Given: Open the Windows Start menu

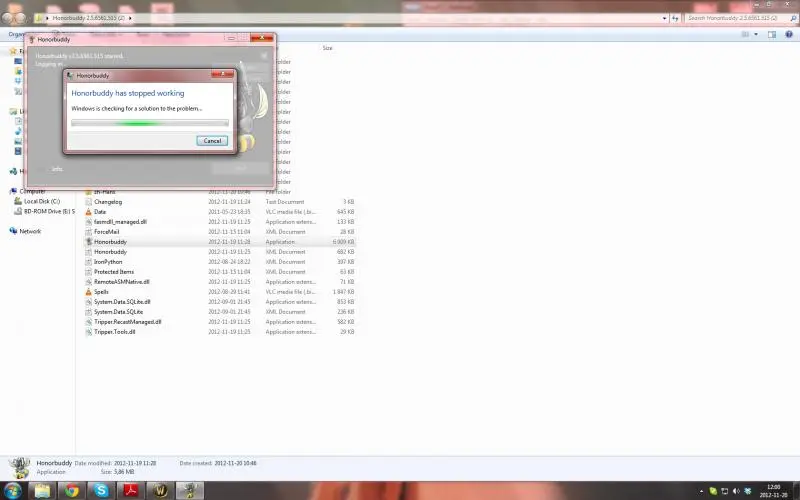Looking at the screenshot, I should coord(12,490).
